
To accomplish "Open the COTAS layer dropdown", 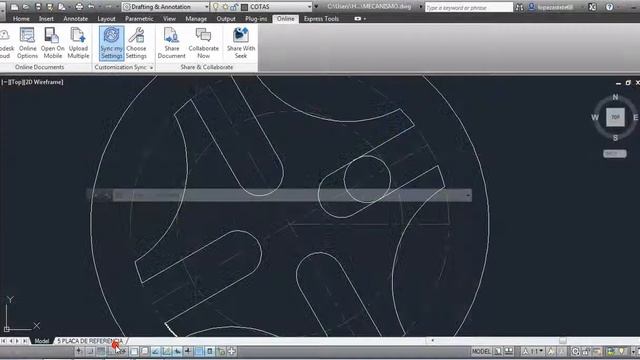I will click(309, 7).
